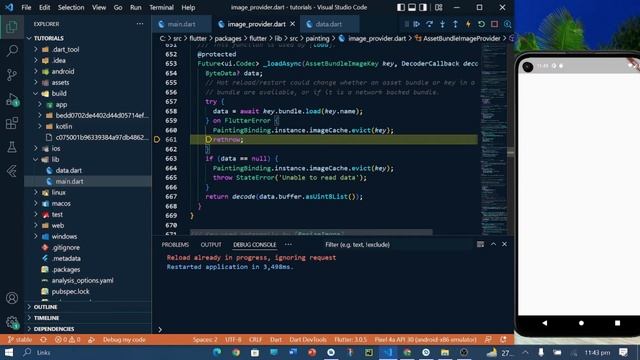
Task: Open data.dart in the lib folder
Action: (x=69, y=171)
